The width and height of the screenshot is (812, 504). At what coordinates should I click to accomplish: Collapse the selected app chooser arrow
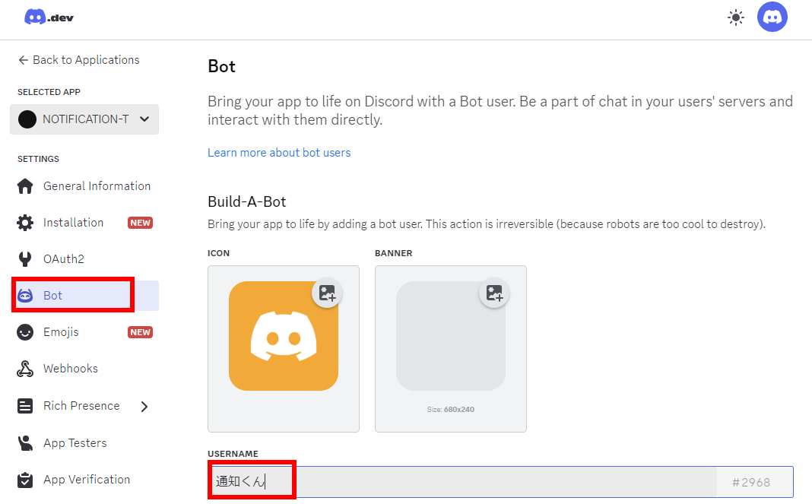pos(144,119)
